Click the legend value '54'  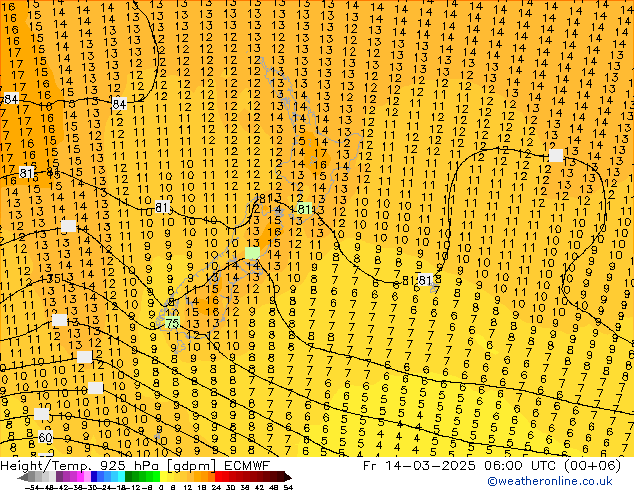tap(288, 487)
